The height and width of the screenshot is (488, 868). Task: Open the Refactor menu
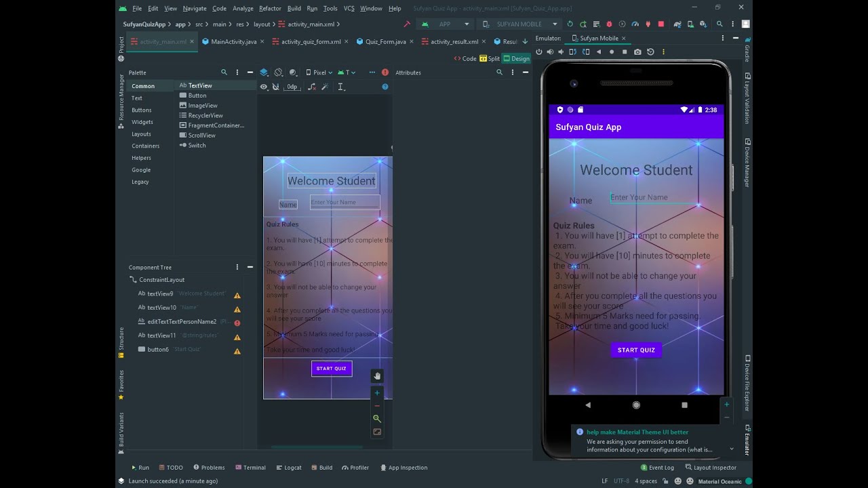click(x=270, y=8)
